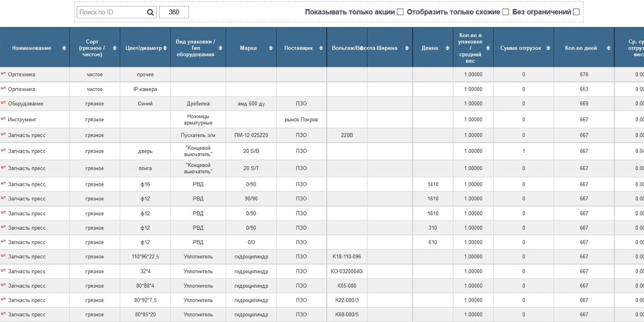Open the Оргтехника IP-камера row
Image resolution: width=644 pixels, height=322 pixels.
[x=21, y=89]
